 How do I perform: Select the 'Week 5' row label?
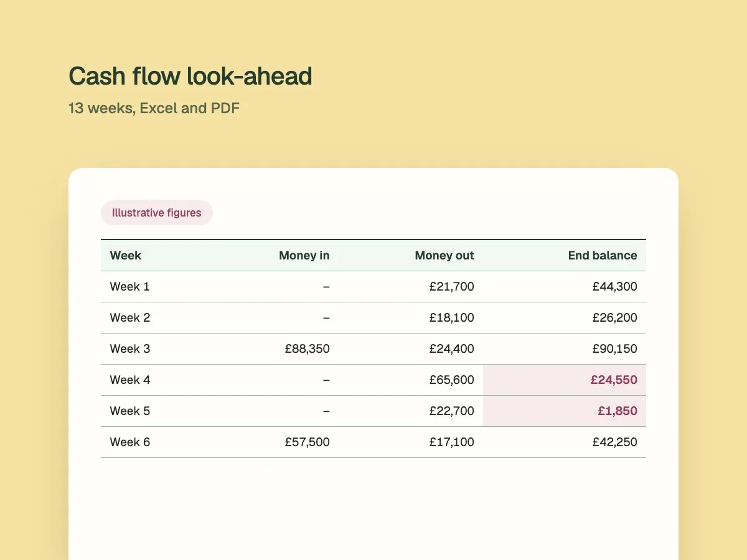click(x=130, y=411)
